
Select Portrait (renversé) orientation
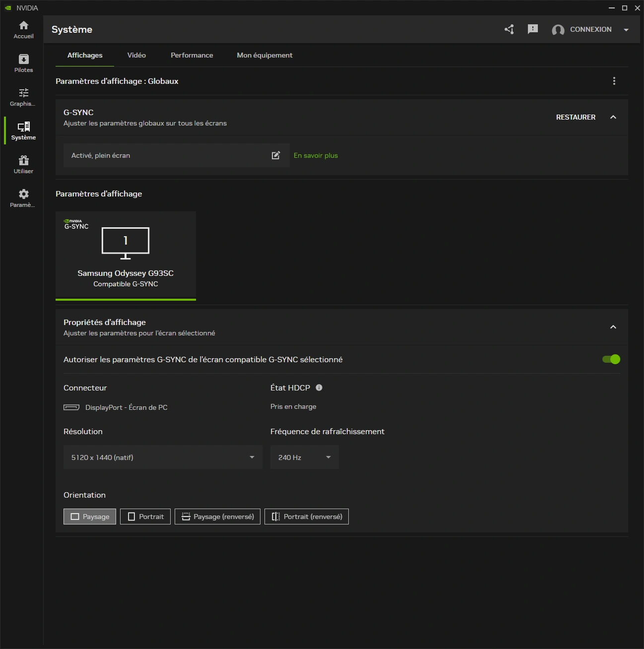tap(307, 517)
